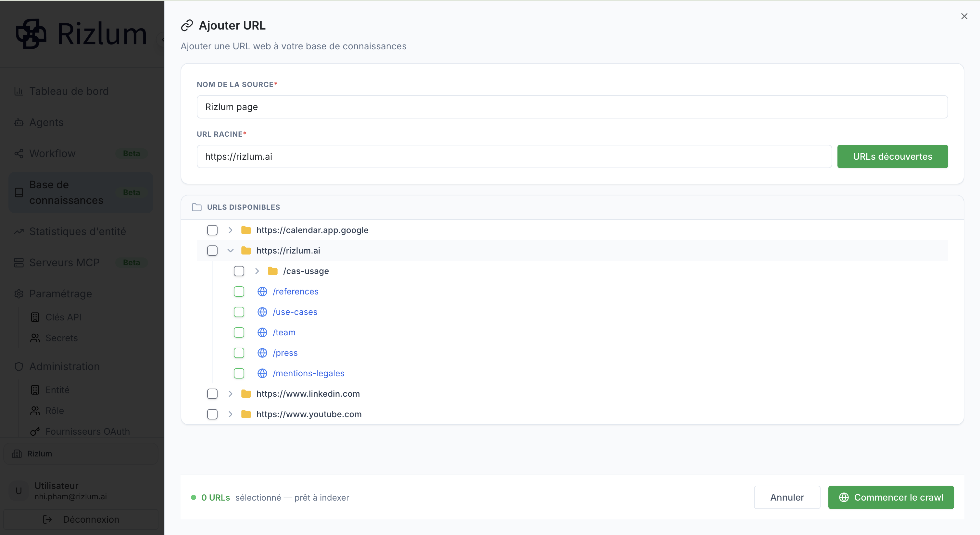Click the Serveurs MCP server icon
The width and height of the screenshot is (980, 535).
tap(19, 263)
